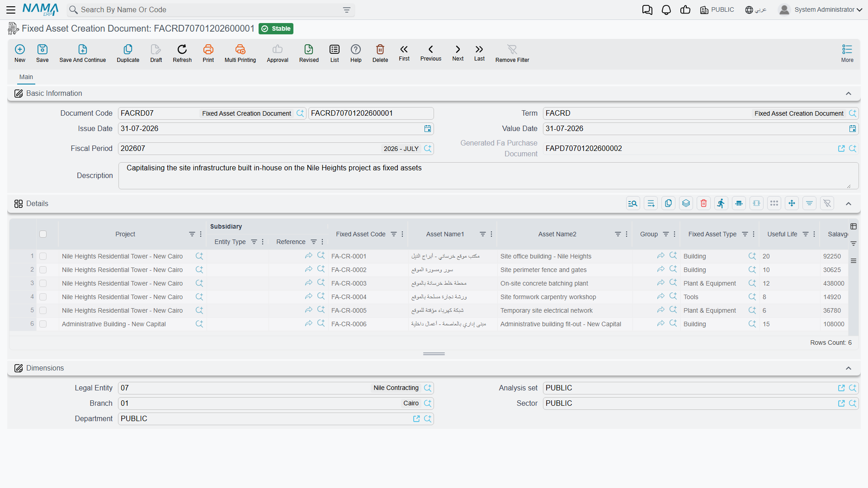Click Save And Continue icon
Viewport: 868px width, 488px height.
83,49
